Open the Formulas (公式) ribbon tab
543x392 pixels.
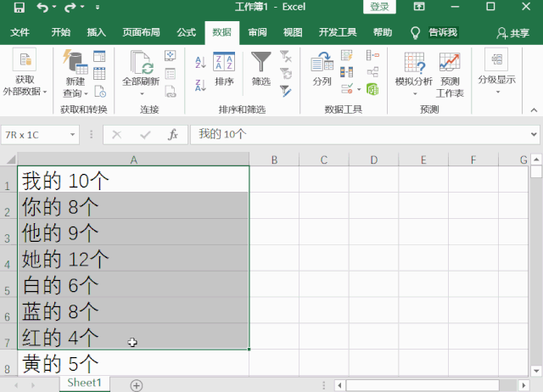pos(186,33)
